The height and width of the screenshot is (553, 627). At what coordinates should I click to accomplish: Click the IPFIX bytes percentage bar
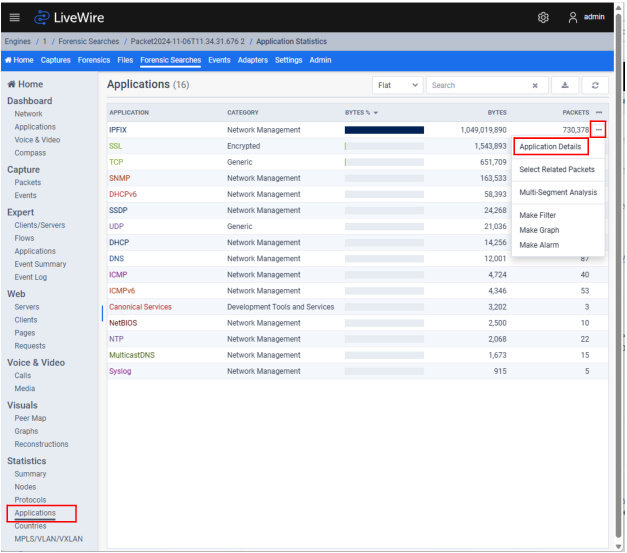[384, 130]
